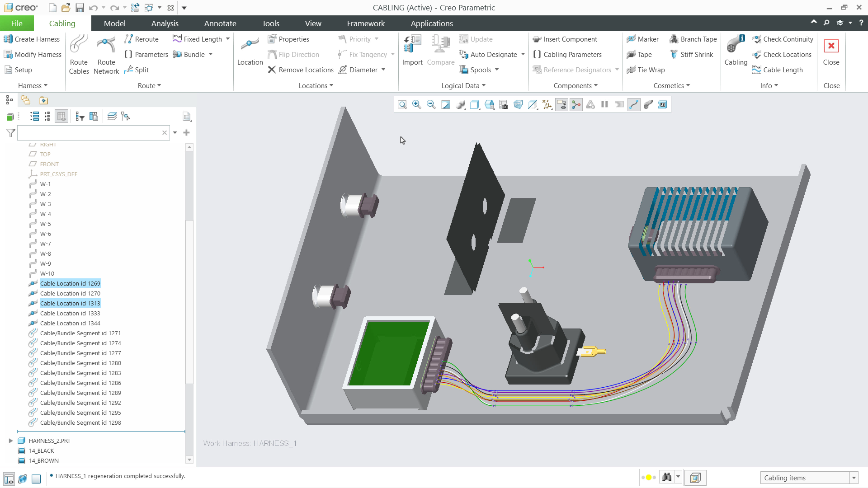
Task: Click the Refit zoom icon
Action: pos(402,105)
